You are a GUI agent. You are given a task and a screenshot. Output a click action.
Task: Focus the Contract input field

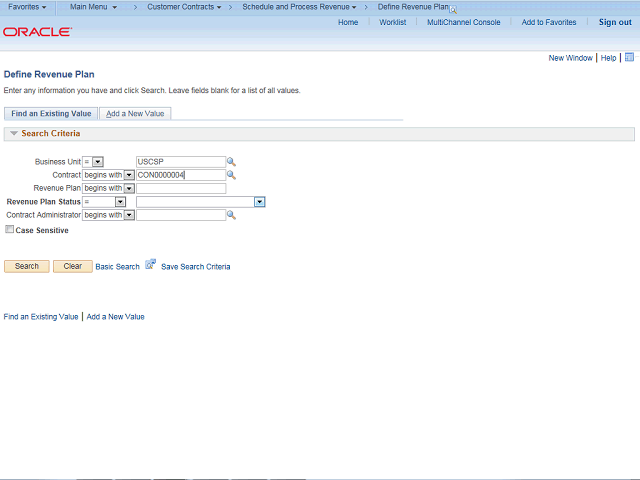click(x=181, y=175)
